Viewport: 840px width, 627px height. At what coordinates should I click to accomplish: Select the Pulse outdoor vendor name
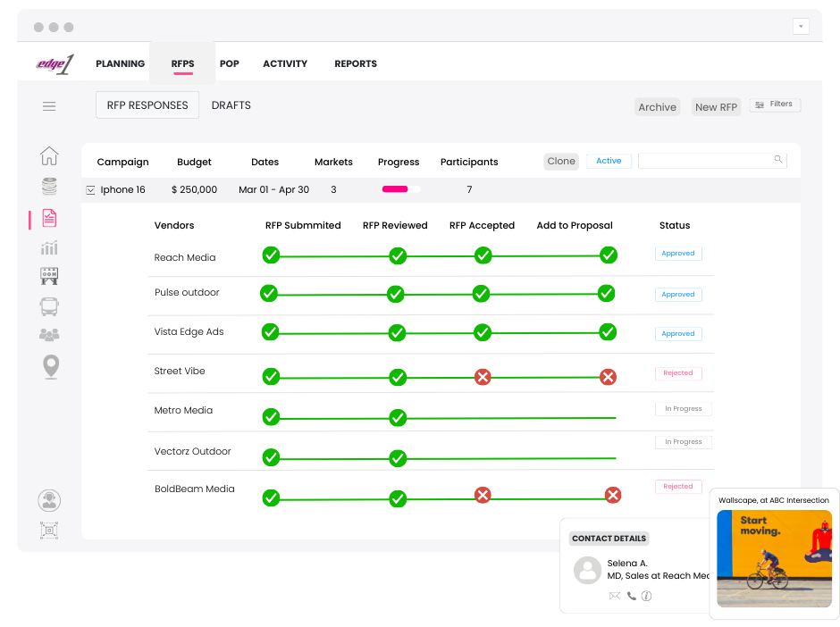tap(187, 292)
